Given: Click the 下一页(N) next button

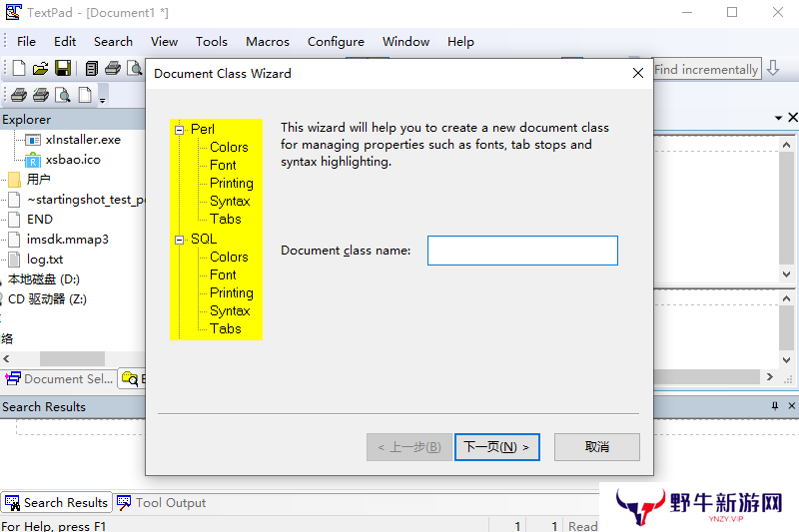Looking at the screenshot, I should coord(496,447).
